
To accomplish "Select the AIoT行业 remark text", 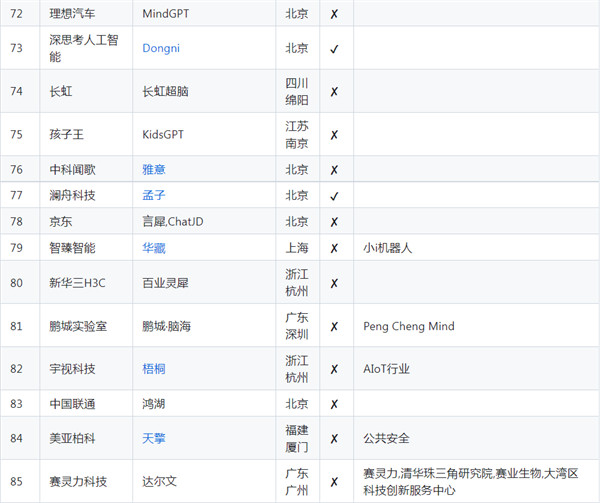I will pyautogui.click(x=386, y=369).
